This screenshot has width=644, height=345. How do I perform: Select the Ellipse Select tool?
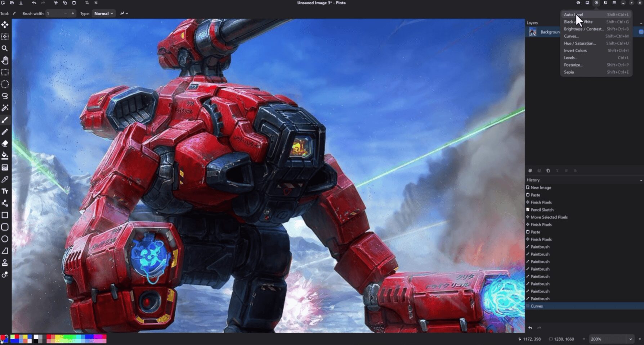click(5, 84)
